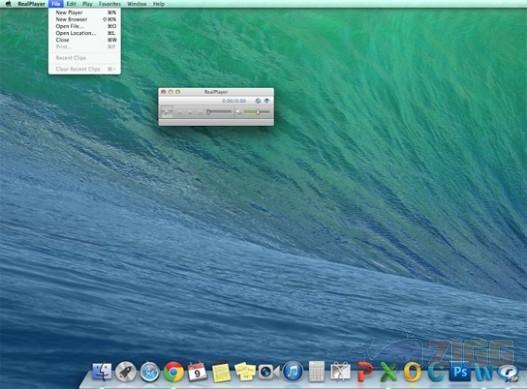
Task: Open the Apple menu
Action: [8, 4]
